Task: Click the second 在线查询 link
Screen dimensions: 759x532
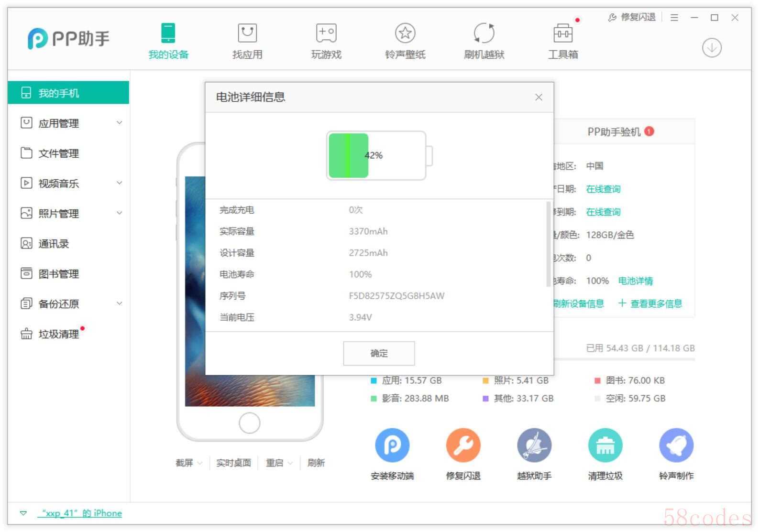Action: click(x=603, y=212)
